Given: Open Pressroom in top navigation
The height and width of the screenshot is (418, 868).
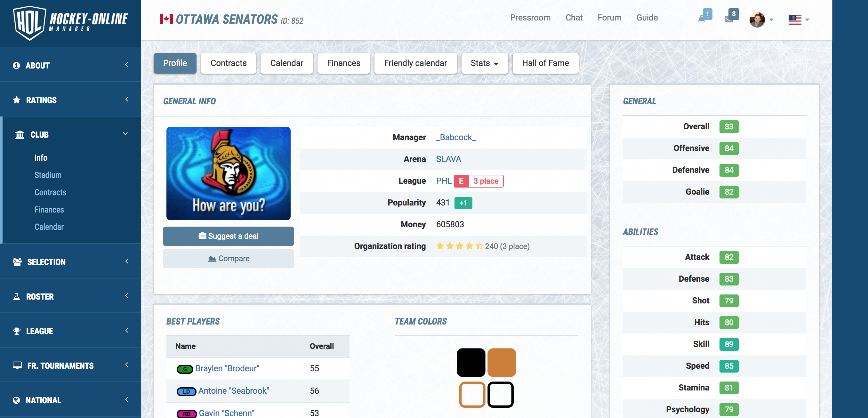Looking at the screenshot, I should (x=530, y=18).
